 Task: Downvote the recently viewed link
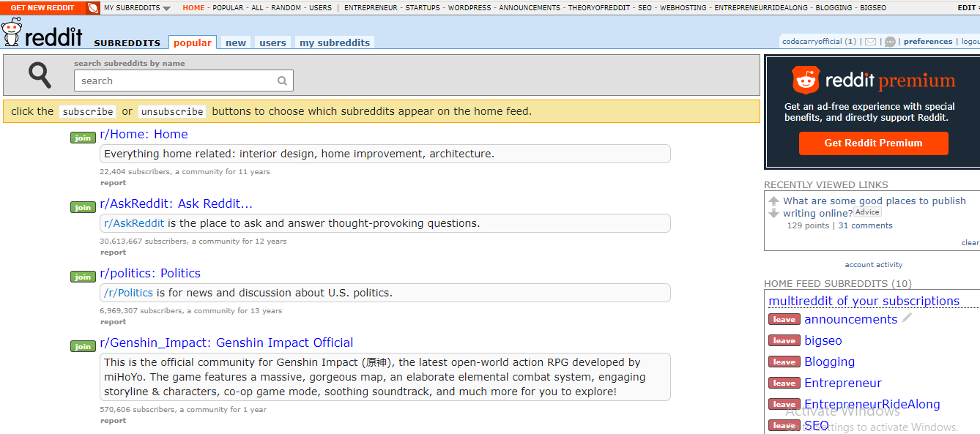773,213
